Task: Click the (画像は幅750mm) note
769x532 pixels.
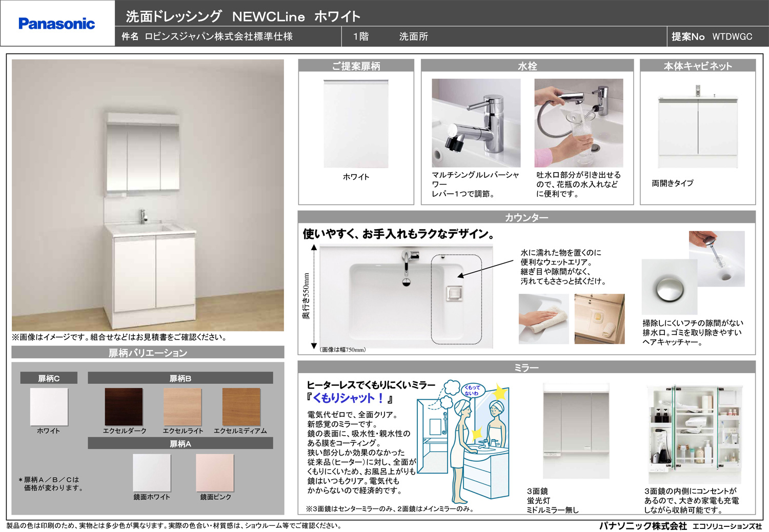Action: coord(343,350)
